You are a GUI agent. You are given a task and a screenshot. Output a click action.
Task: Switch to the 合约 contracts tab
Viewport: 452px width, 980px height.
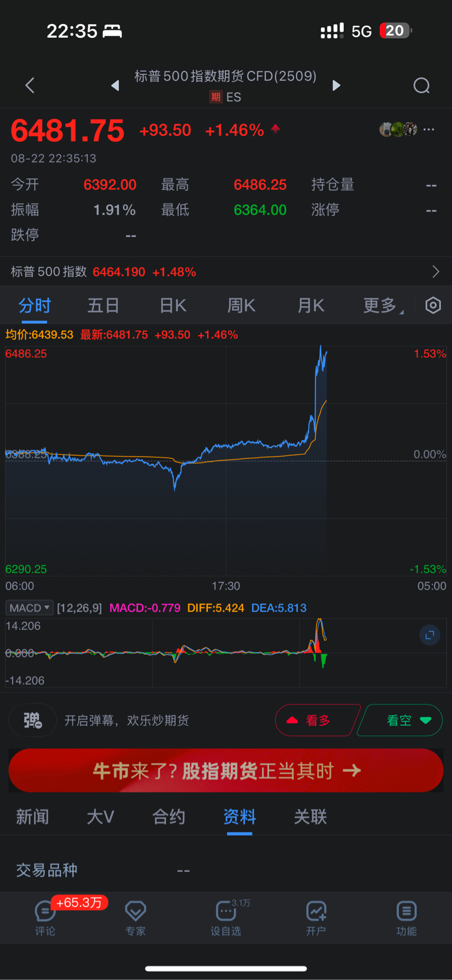[x=169, y=817]
